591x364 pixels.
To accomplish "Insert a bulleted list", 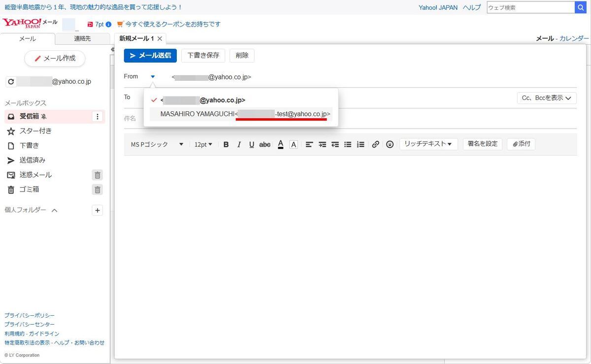I will click(348, 144).
